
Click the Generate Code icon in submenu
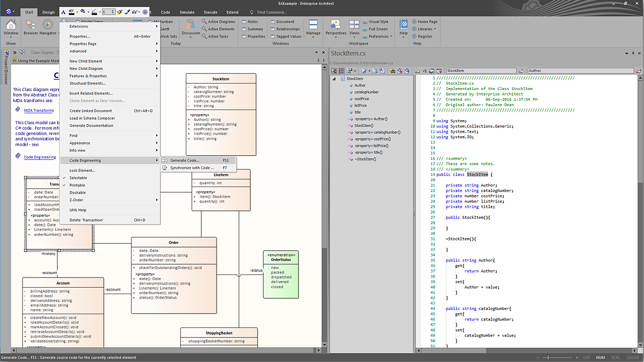point(165,160)
